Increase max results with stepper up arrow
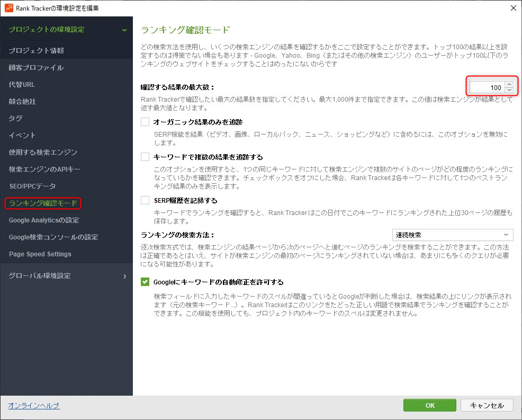Screen dimensions: 522x420 coord(509,84)
